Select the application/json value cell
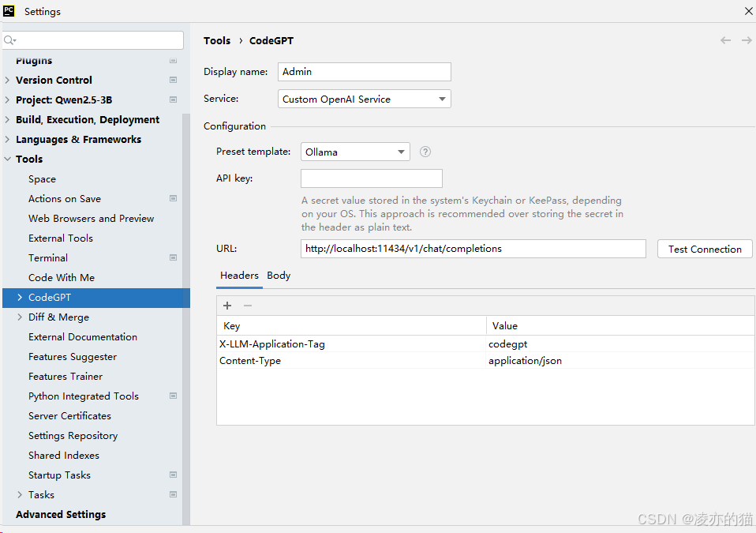 click(620, 361)
